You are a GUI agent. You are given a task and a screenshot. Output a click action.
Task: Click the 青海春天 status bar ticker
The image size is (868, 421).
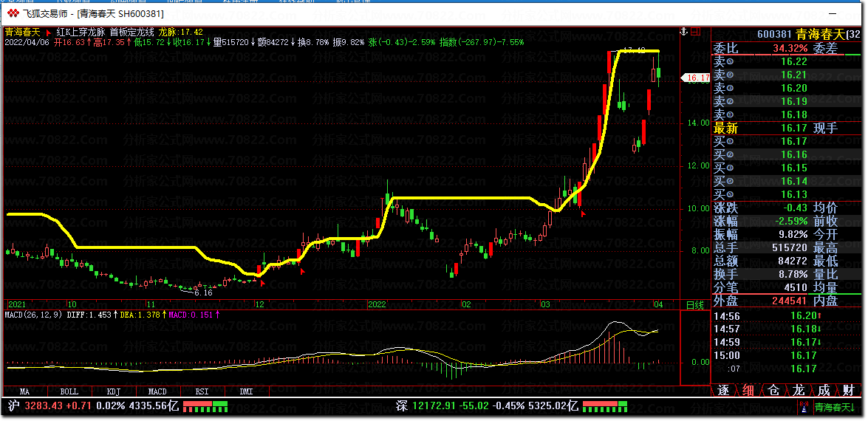835,408
